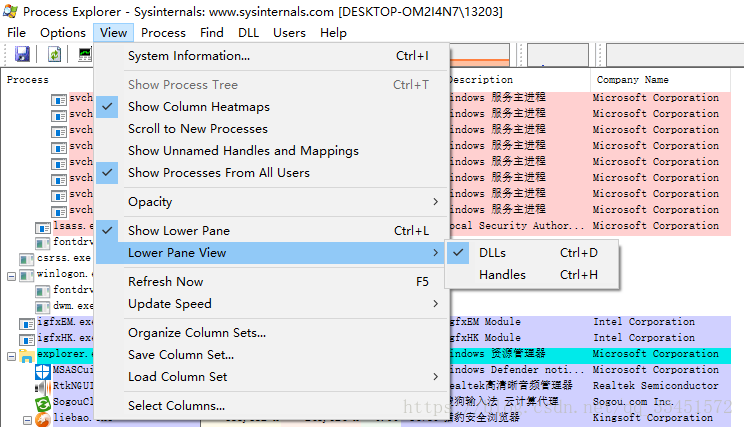Click the lsass.exe process icon
Image resolution: width=744 pixels, height=427 pixels.
click(43, 228)
